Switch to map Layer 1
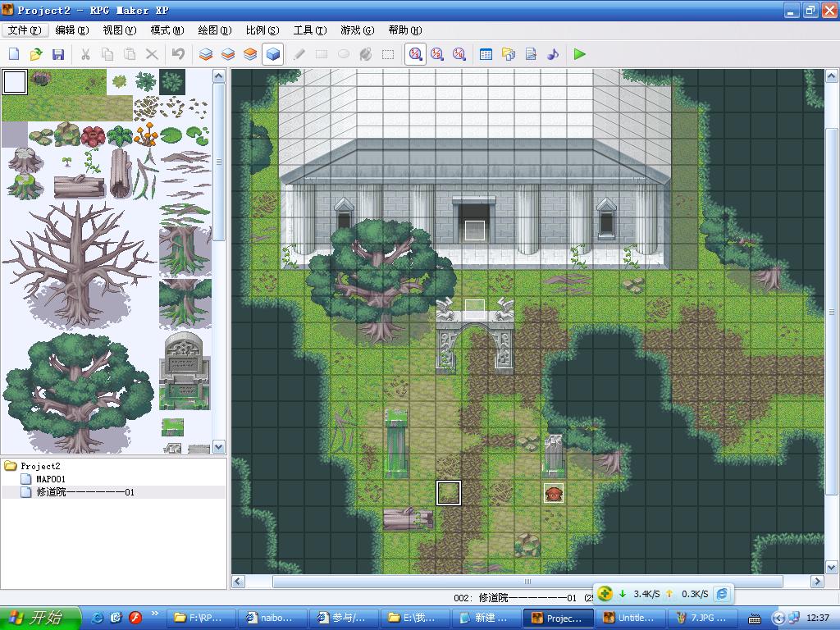Viewport: 840px width, 630px height. click(206, 54)
